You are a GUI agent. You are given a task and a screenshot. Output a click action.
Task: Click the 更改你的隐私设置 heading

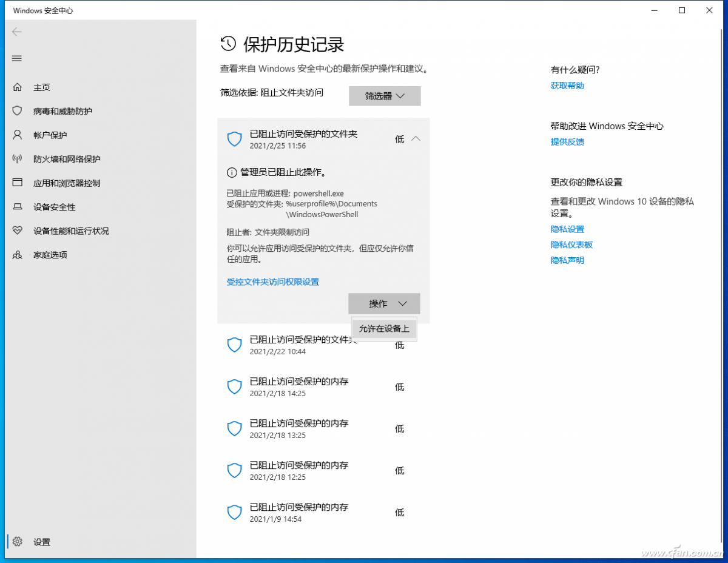[587, 182]
